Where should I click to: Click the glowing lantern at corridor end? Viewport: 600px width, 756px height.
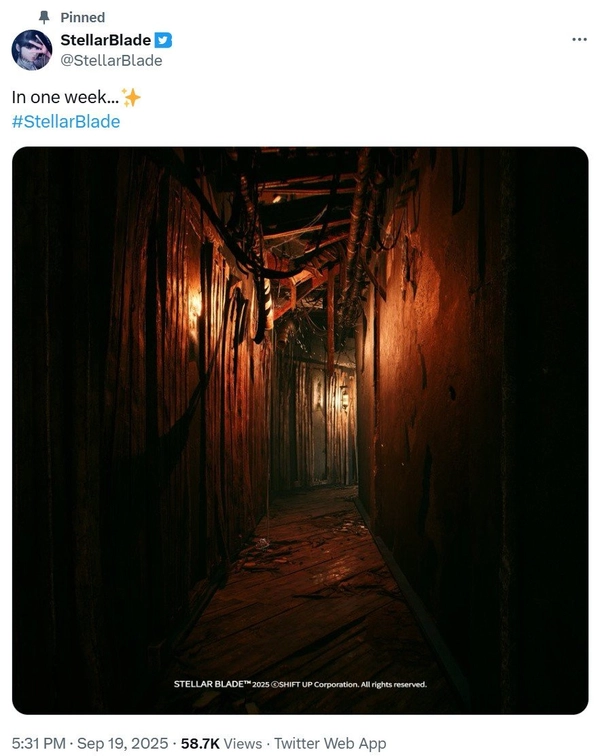tap(344, 396)
